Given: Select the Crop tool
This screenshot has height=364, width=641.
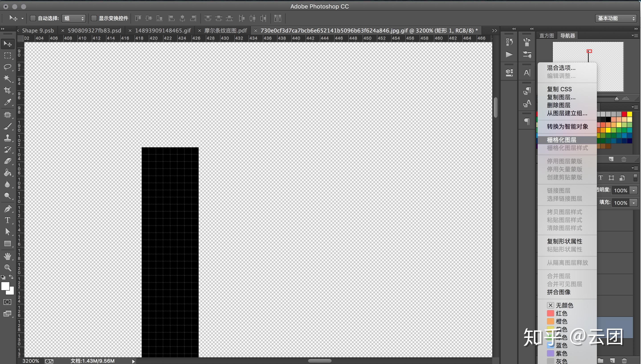Looking at the screenshot, I should click(x=8, y=90).
